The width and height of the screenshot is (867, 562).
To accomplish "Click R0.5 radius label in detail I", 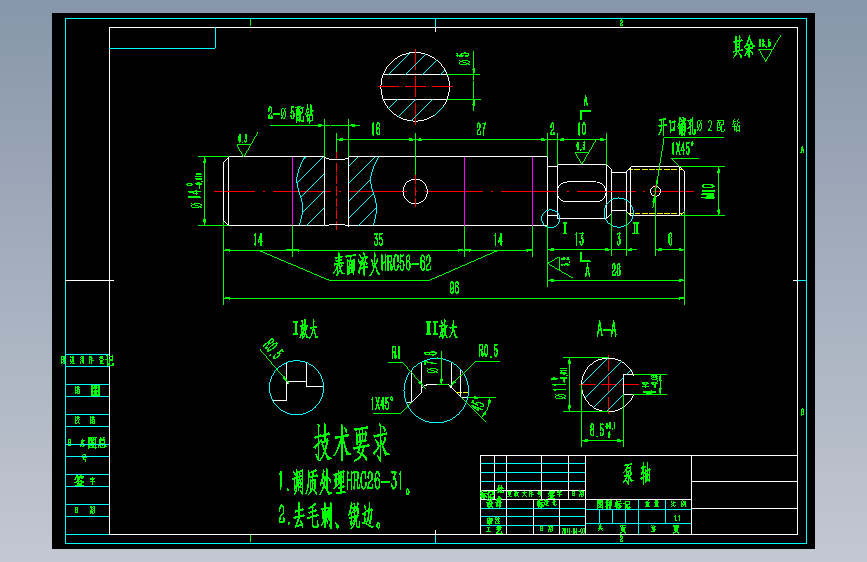I will pos(273,348).
